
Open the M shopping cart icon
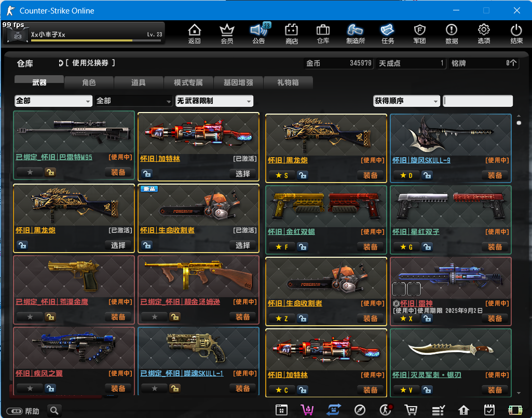coord(411,410)
